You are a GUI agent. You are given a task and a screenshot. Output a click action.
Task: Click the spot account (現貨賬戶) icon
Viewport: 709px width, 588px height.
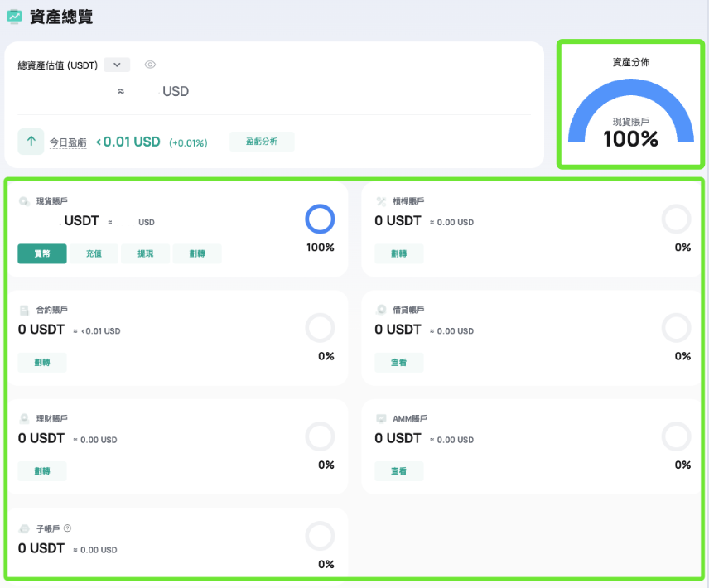[25, 201]
